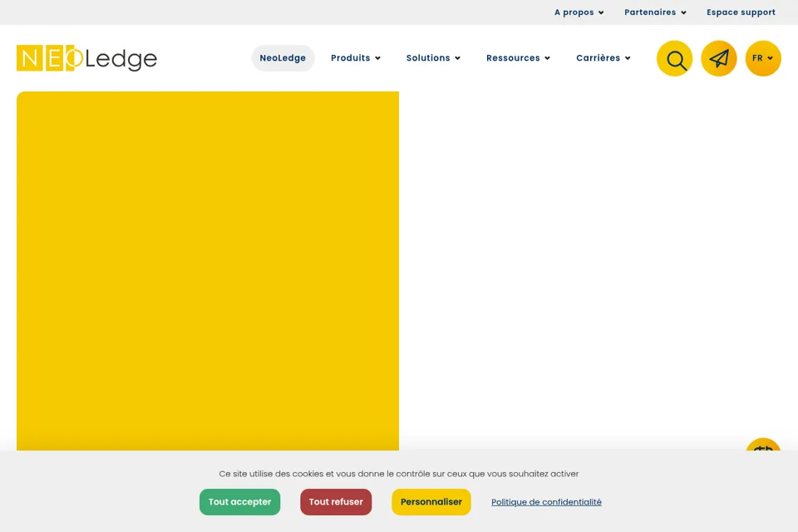Expand the Ressources menu
The image size is (798, 532).
[518, 58]
